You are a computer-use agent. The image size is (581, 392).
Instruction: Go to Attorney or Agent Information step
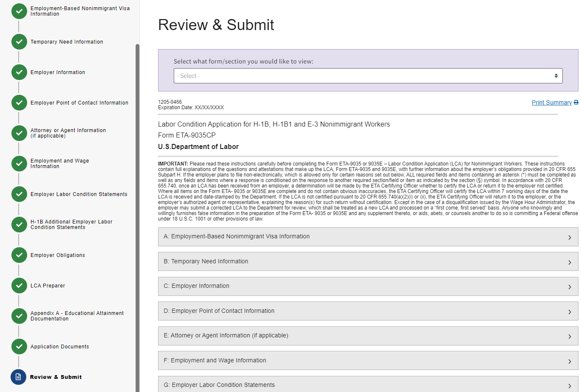pyautogui.click(x=68, y=133)
